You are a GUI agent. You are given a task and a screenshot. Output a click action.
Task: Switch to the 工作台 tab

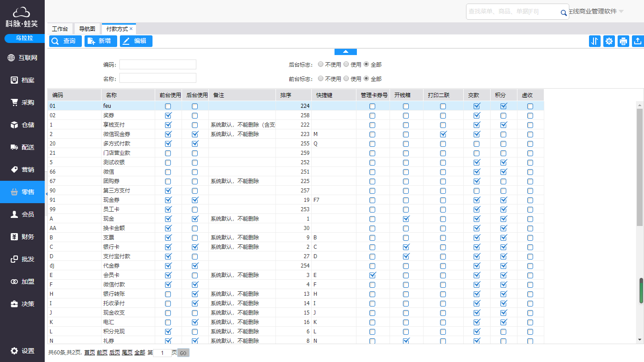point(60,29)
